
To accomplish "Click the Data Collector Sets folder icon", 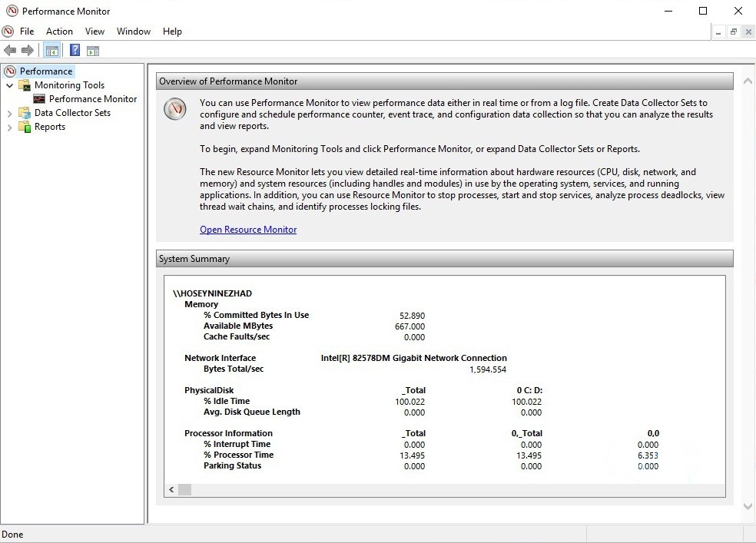I will (25, 113).
